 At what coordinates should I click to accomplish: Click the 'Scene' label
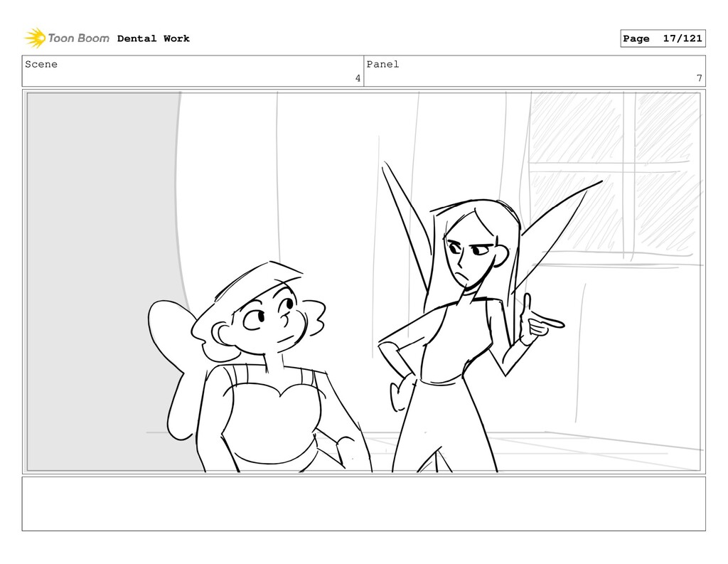(41, 64)
